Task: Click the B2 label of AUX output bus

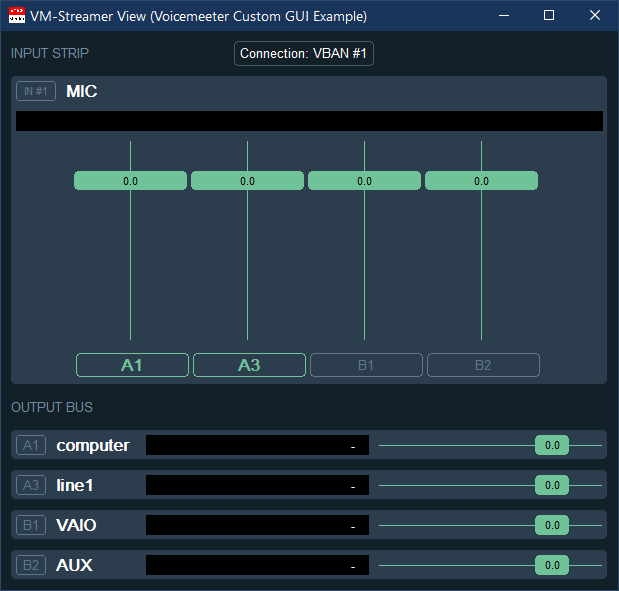Action: point(31,565)
